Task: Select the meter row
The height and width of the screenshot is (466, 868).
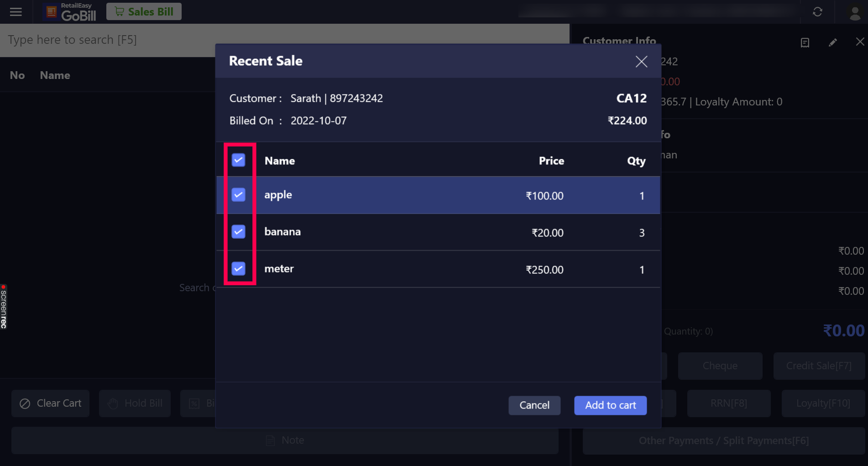Action: pos(411,269)
